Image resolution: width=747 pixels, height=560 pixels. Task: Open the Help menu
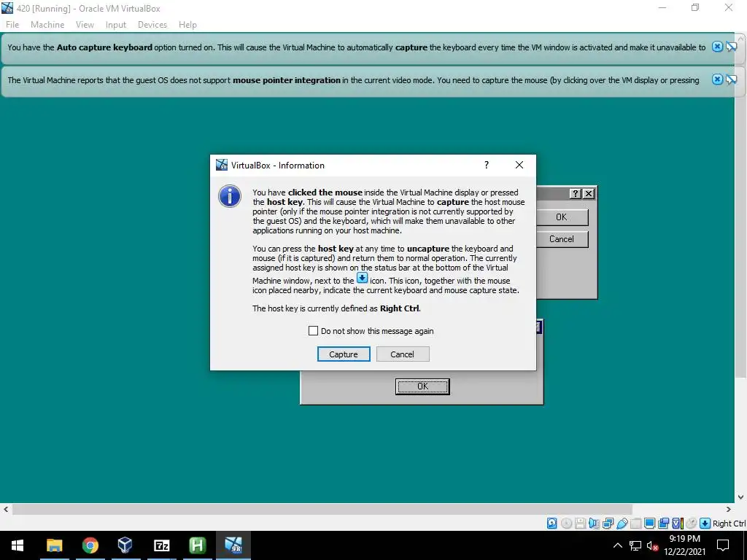(187, 25)
